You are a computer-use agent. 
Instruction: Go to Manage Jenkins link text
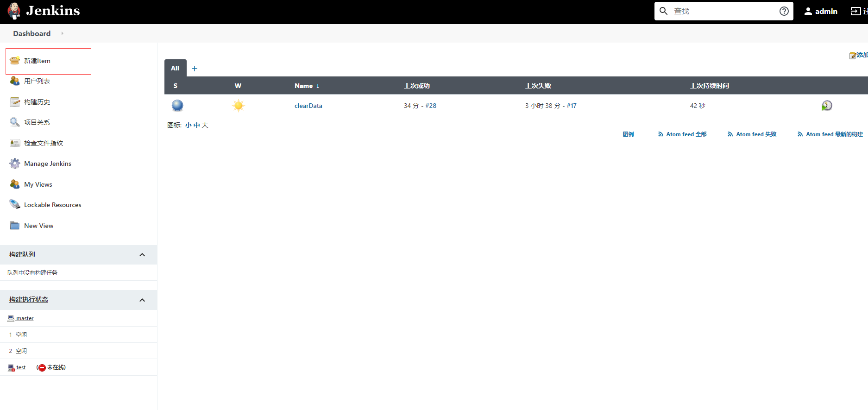point(48,164)
